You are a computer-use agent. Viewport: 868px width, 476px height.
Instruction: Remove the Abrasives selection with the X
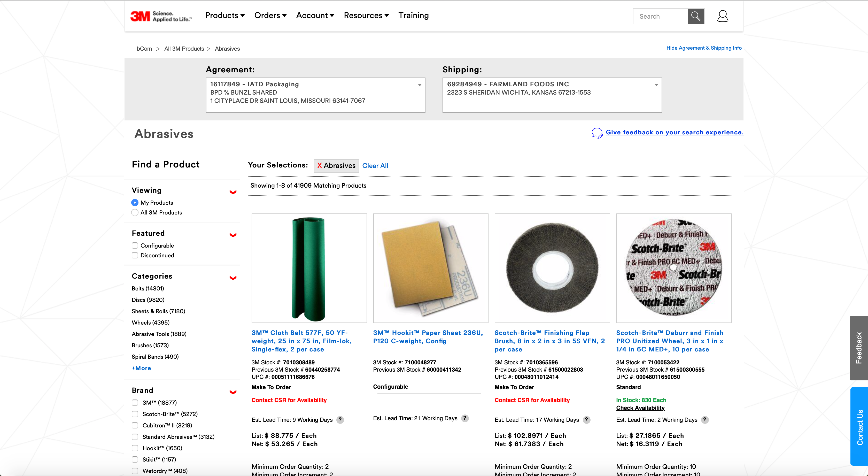[x=320, y=166]
